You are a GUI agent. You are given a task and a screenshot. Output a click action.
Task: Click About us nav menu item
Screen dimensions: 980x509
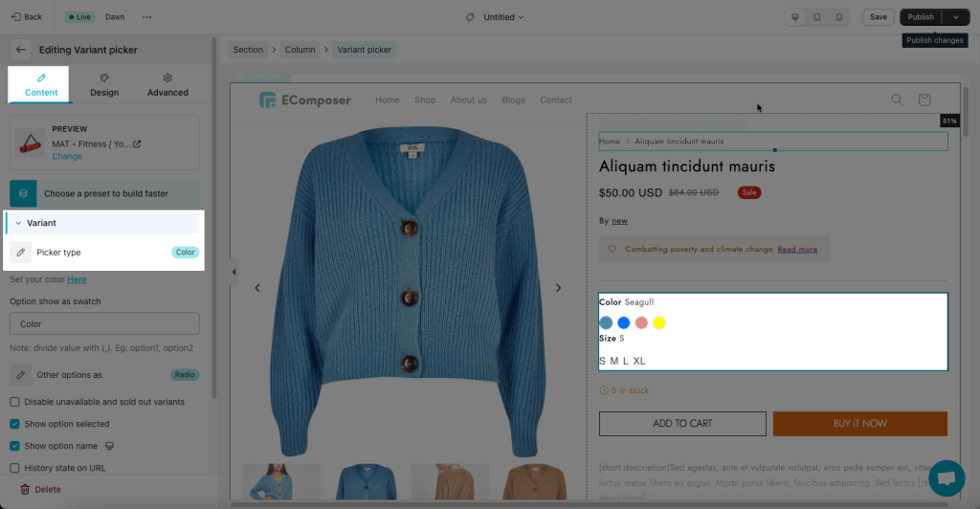pyautogui.click(x=469, y=100)
